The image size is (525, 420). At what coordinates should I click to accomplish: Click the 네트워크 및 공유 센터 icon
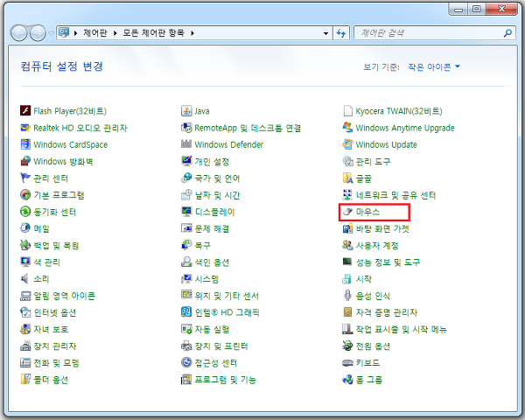click(x=348, y=194)
